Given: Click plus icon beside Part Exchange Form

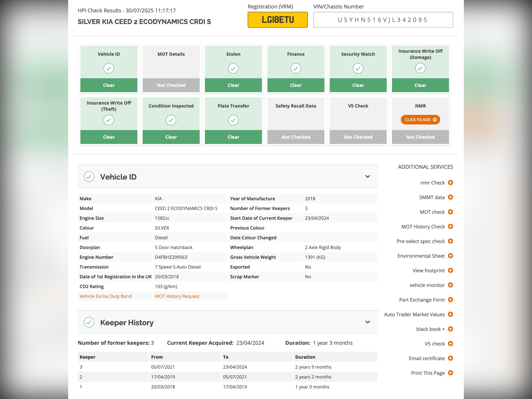Looking at the screenshot, I should point(451,300).
